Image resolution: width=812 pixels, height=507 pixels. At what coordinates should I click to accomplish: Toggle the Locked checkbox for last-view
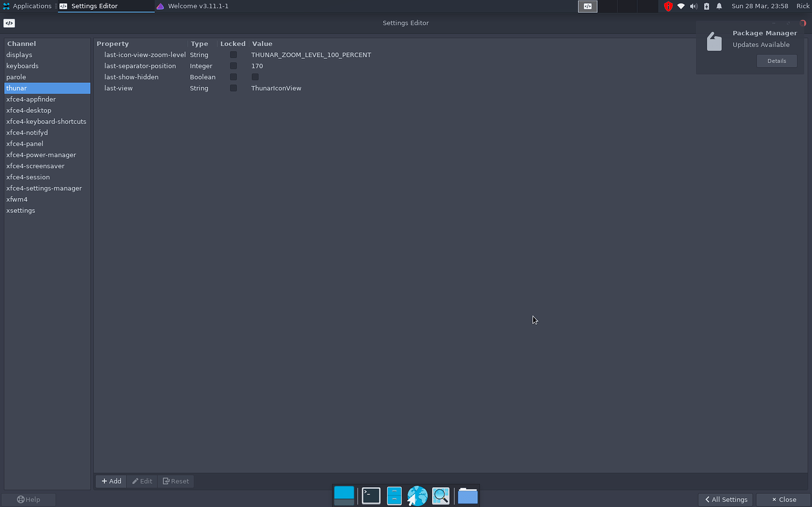pos(233,88)
